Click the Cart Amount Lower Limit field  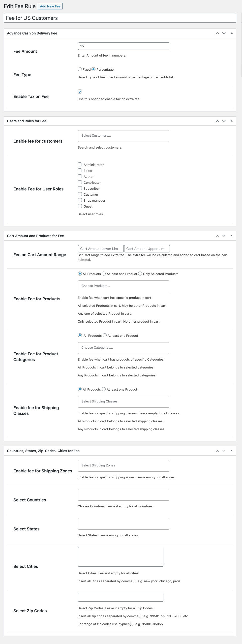click(x=100, y=249)
